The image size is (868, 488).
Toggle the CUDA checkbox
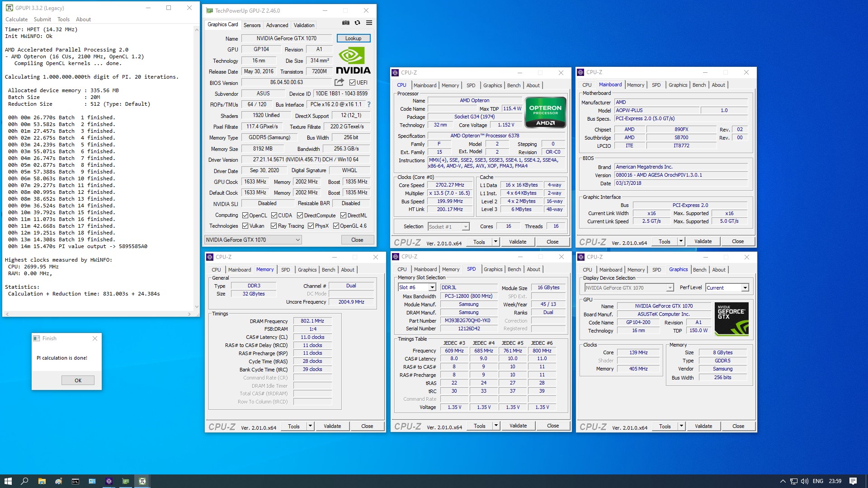pyautogui.click(x=274, y=216)
